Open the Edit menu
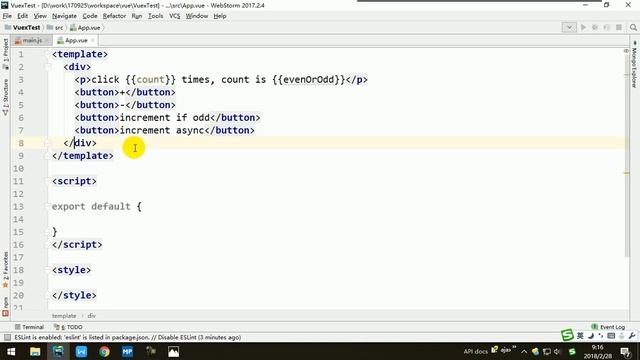 coord(22,16)
